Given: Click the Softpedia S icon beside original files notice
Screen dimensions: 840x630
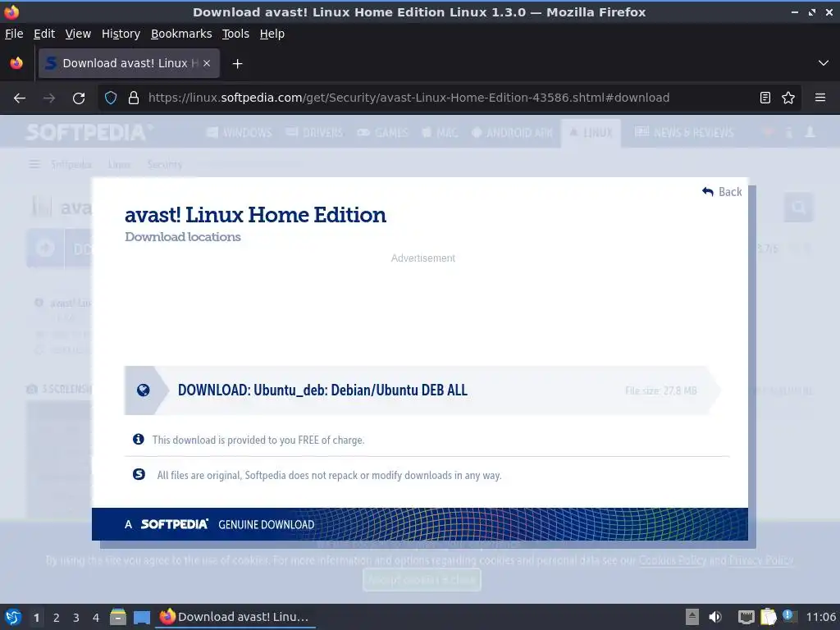Looking at the screenshot, I should tap(139, 474).
